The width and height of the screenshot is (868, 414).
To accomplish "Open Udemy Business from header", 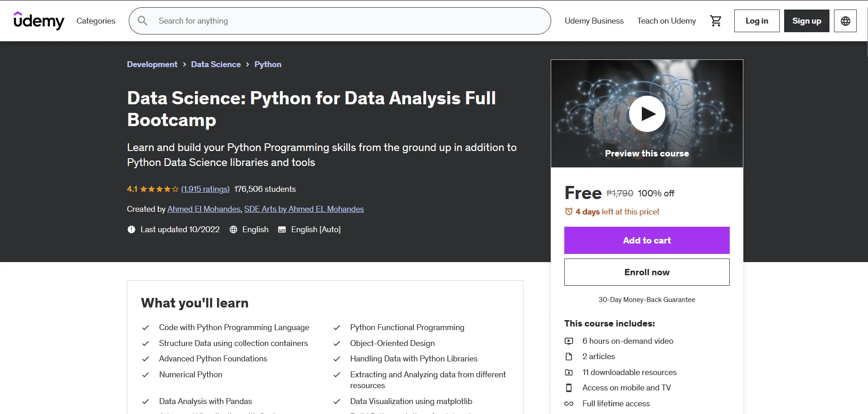I will (x=594, y=21).
